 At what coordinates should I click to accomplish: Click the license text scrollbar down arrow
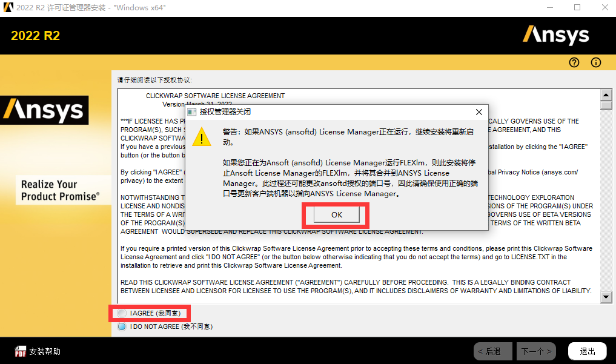pos(606,297)
